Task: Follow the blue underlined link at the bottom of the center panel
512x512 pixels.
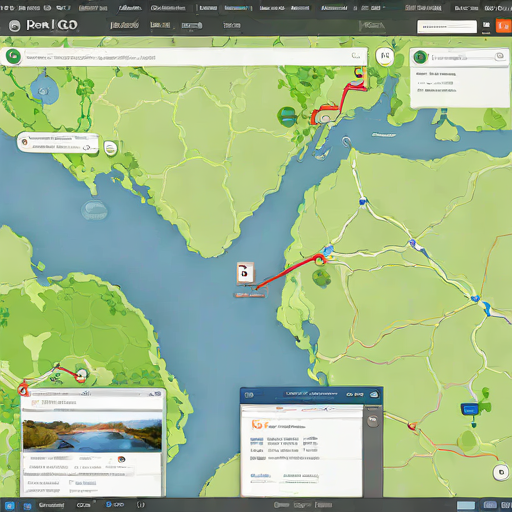Action: (x=260, y=475)
